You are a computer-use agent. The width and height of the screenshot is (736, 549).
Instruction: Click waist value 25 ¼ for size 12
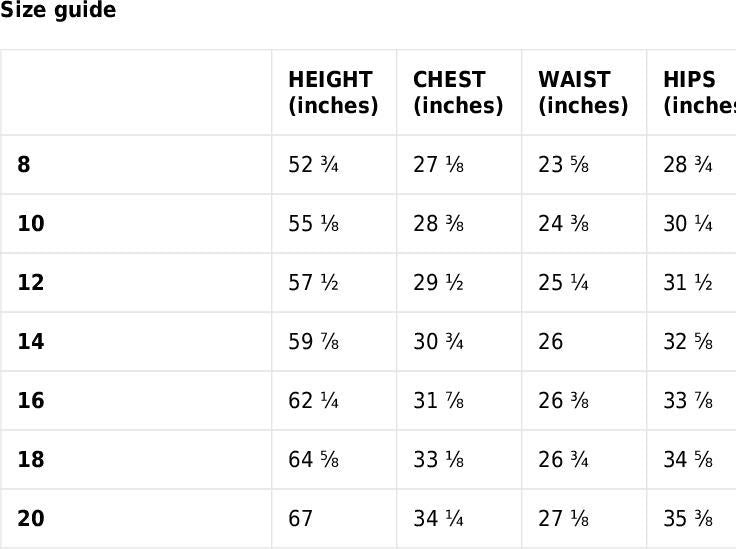(563, 283)
